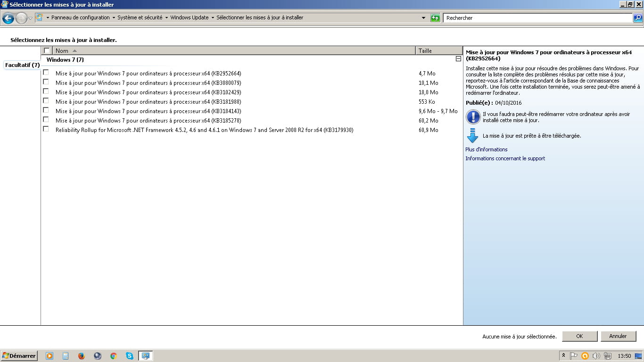Click the 13:50 clock
Screen dimensions: 644x362
click(624, 356)
